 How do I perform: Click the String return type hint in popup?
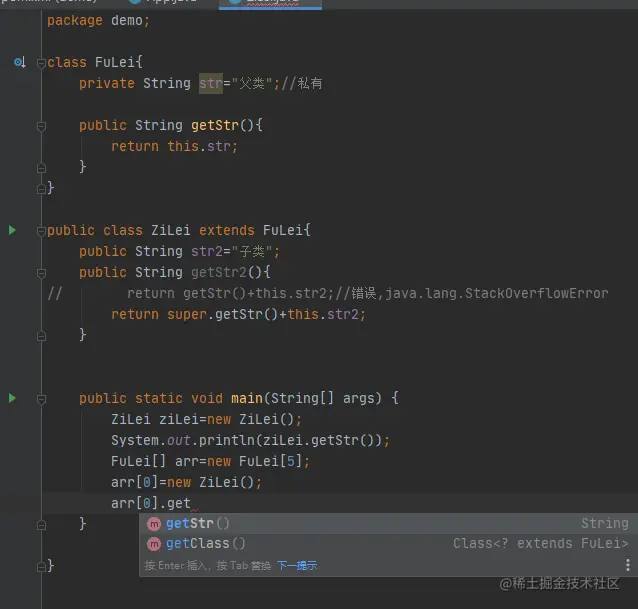click(605, 523)
